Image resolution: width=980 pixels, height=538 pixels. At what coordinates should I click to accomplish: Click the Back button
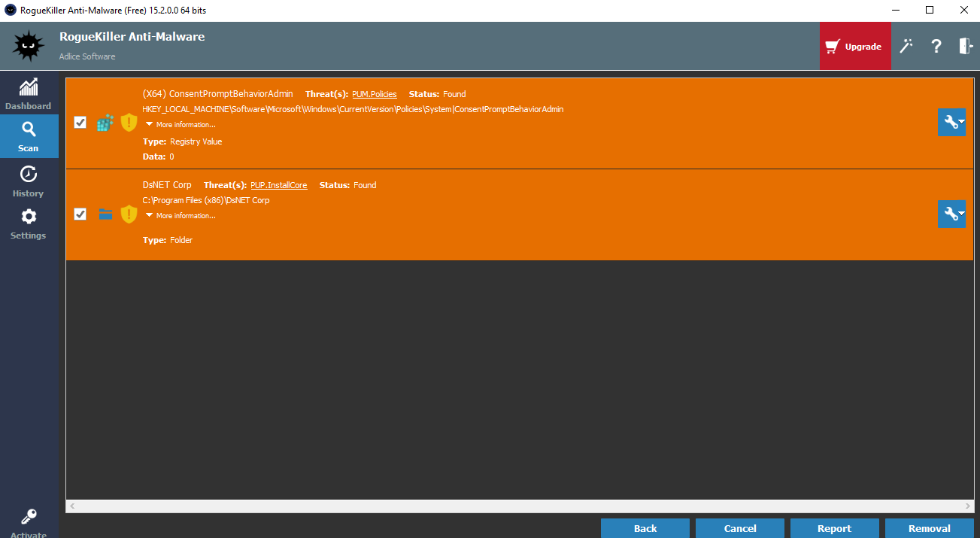[645, 528]
